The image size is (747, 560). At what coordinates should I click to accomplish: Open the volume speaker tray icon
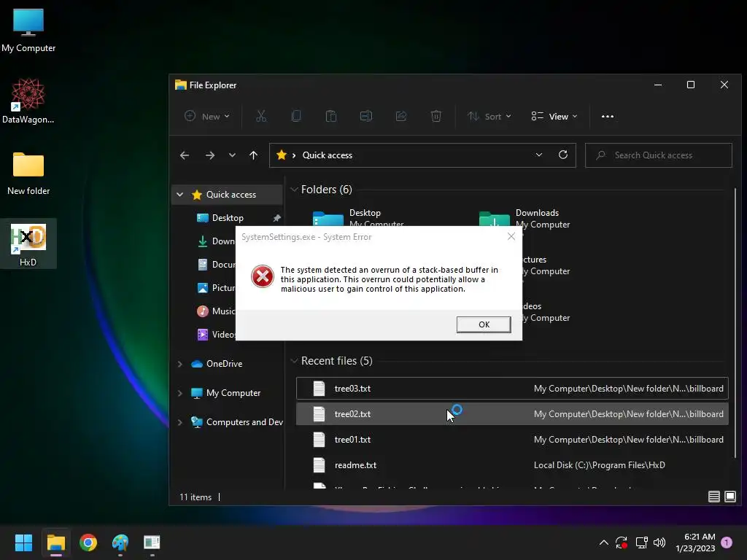tap(659, 542)
